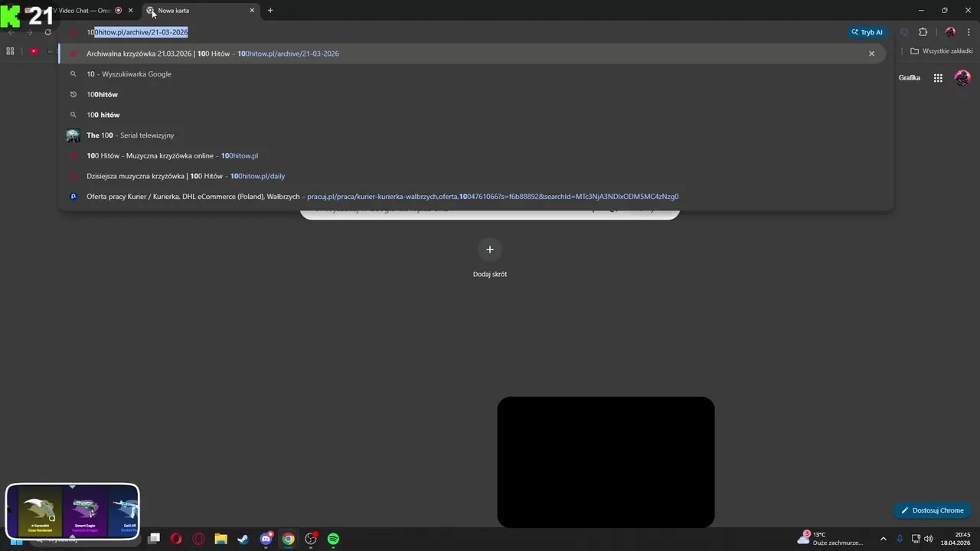Image resolution: width=980 pixels, height=551 pixels.
Task: Open the Chrome toolbar profile avatar
Action: 950,32
